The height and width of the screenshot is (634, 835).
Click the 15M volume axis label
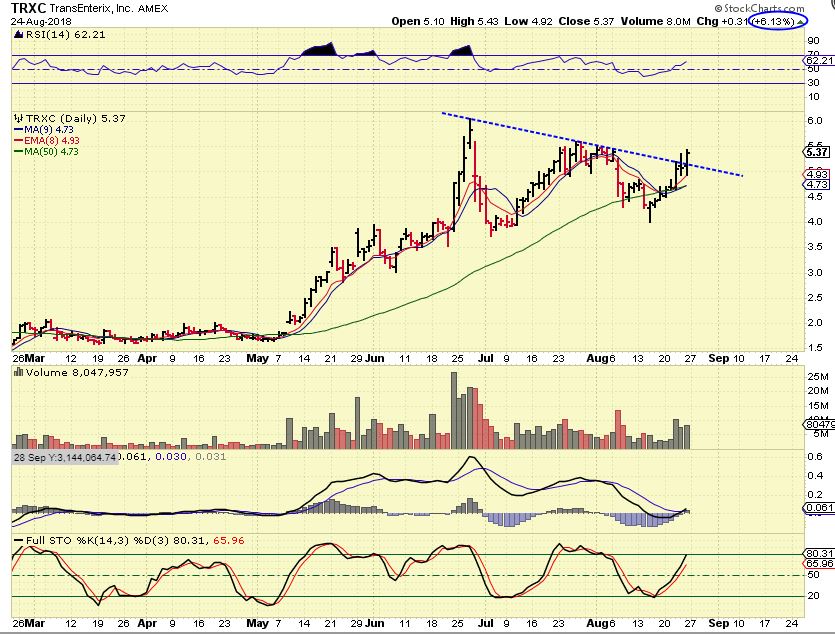[818, 406]
